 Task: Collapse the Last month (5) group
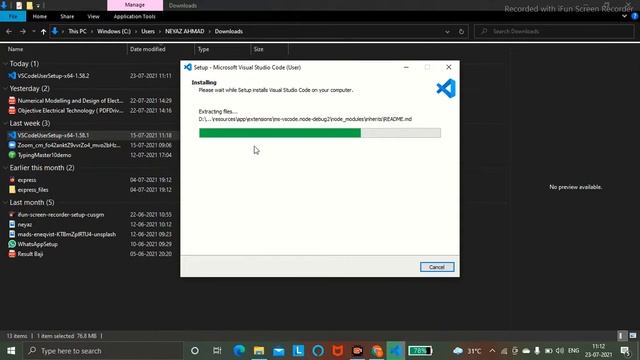click(5, 202)
